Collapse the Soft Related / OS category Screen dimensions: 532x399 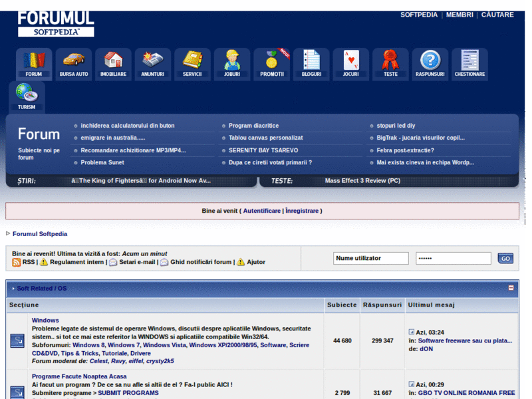(511, 288)
